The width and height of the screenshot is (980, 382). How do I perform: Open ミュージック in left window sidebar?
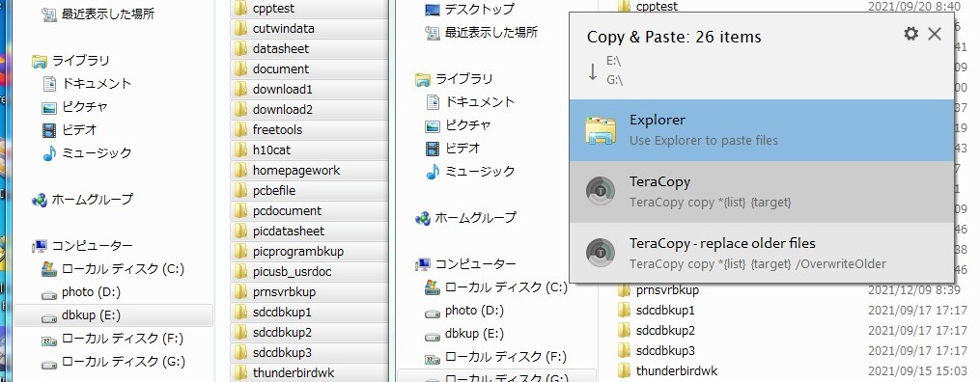tap(87, 153)
